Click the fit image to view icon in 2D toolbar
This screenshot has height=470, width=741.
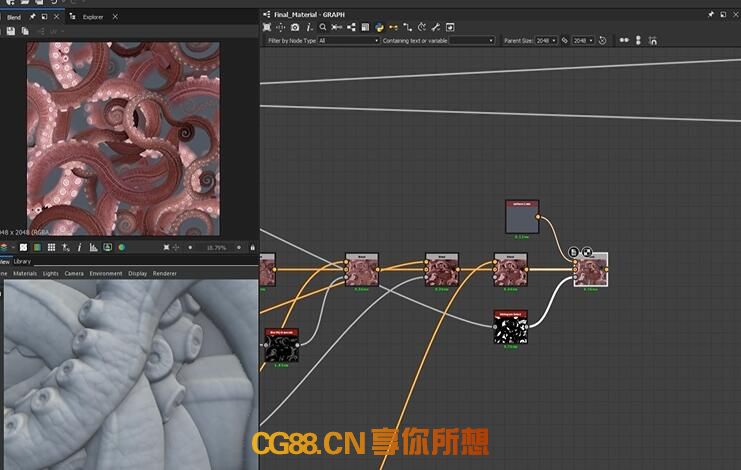pos(166,247)
